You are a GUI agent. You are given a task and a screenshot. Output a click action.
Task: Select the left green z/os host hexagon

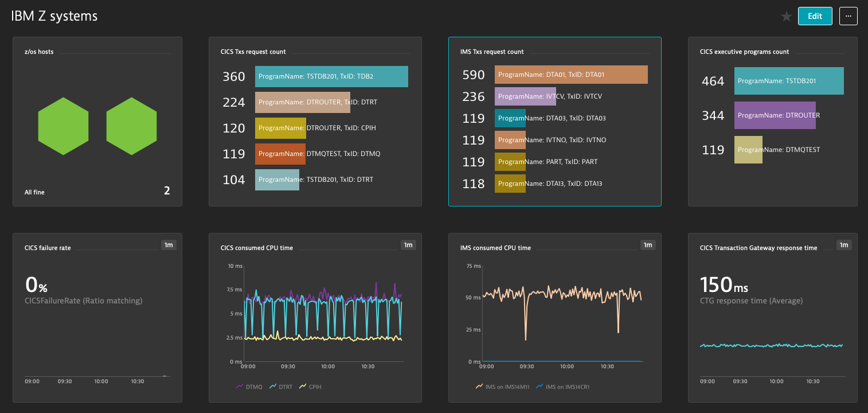tap(64, 126)
